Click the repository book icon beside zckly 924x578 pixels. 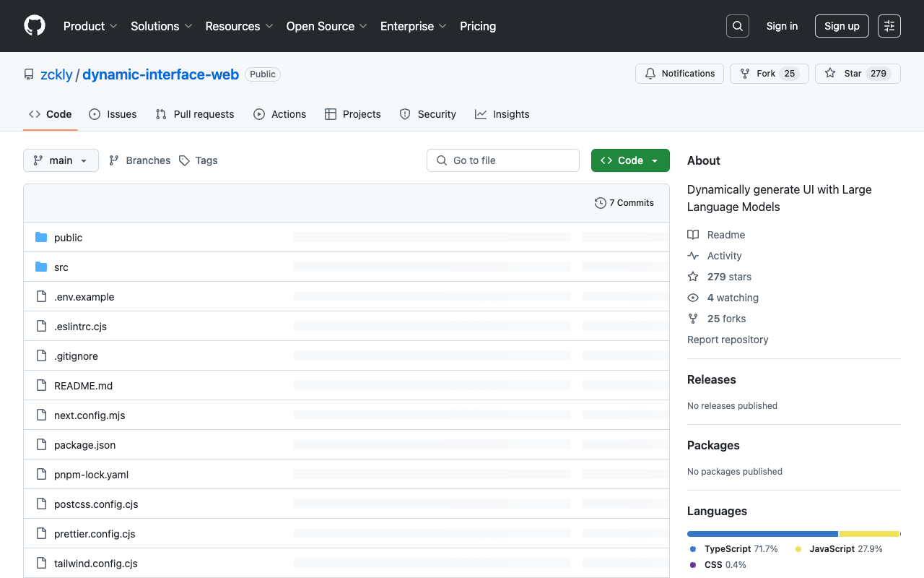(x=29, y=74)
